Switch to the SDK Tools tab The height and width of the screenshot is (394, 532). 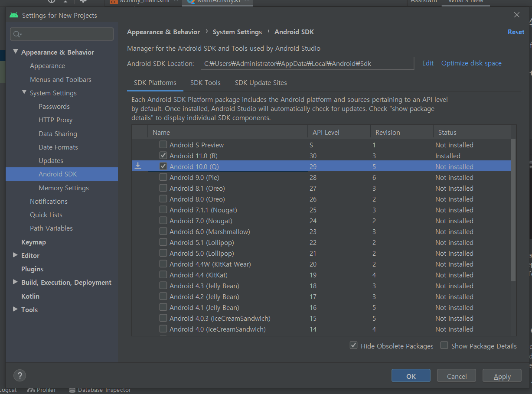[206, 82]
